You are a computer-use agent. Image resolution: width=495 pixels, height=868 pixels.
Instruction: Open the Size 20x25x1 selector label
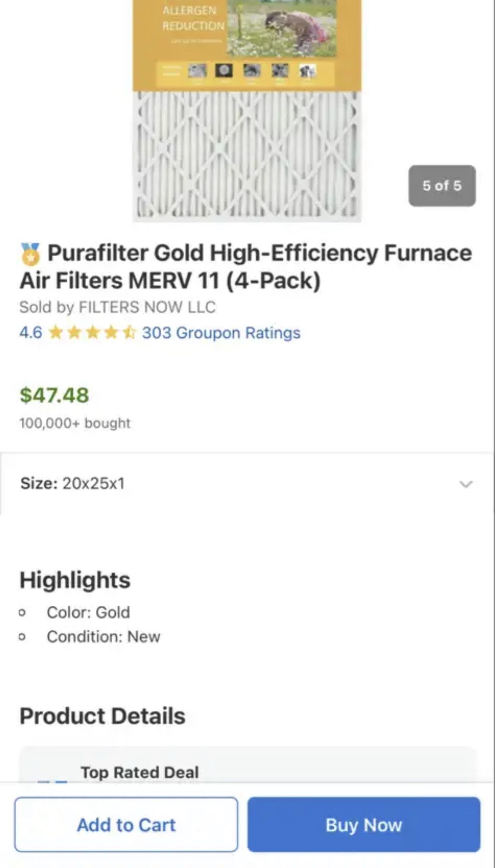click(72, 483)
